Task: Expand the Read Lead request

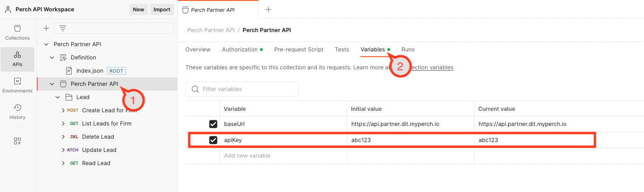Action: (63, 163)
